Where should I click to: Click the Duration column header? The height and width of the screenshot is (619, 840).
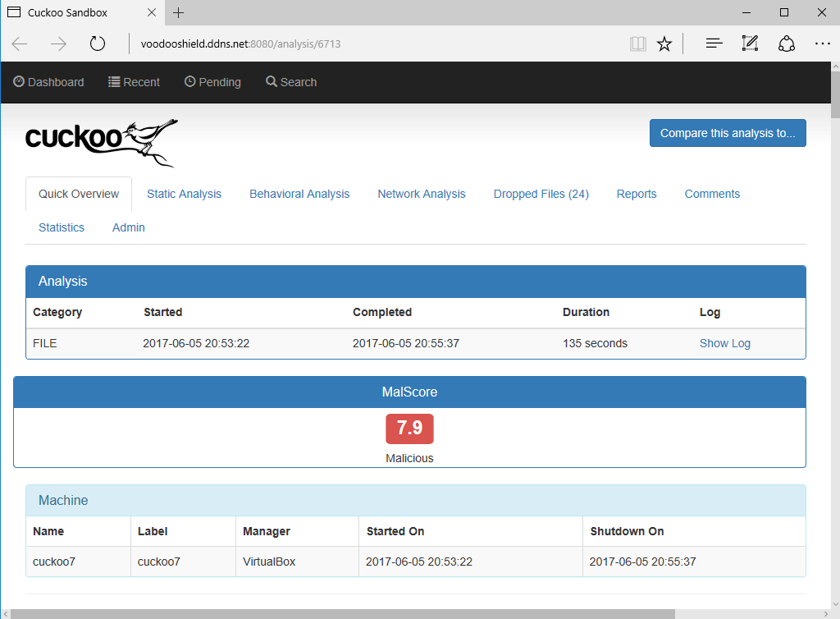click(586, 312)
